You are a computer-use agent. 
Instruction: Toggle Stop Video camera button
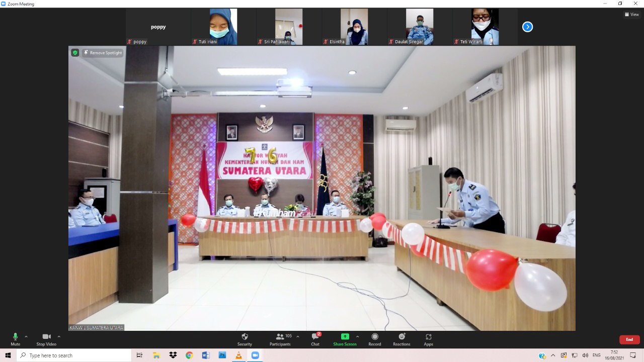(x=46, y=339)
